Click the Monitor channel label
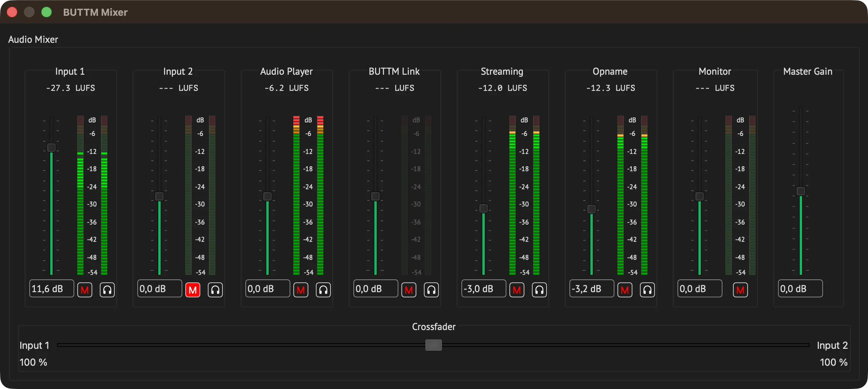Screen dimensions: 868x389 click(x=715, y=71)
